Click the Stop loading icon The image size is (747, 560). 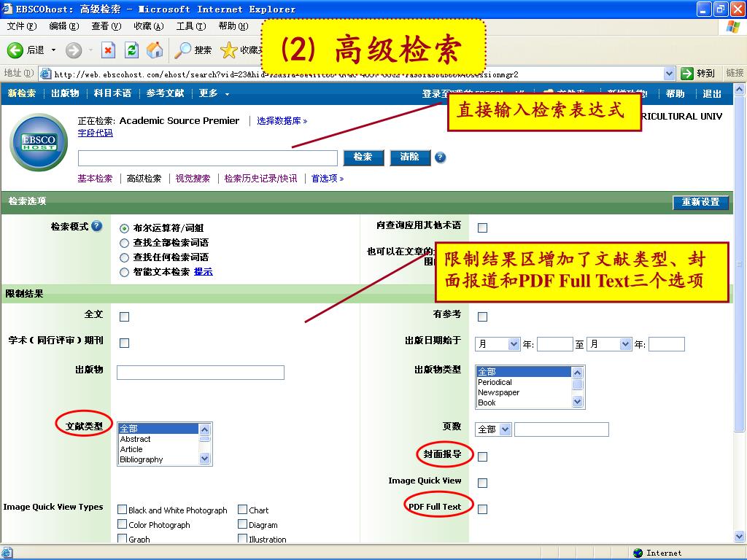[x=109, y=50]
